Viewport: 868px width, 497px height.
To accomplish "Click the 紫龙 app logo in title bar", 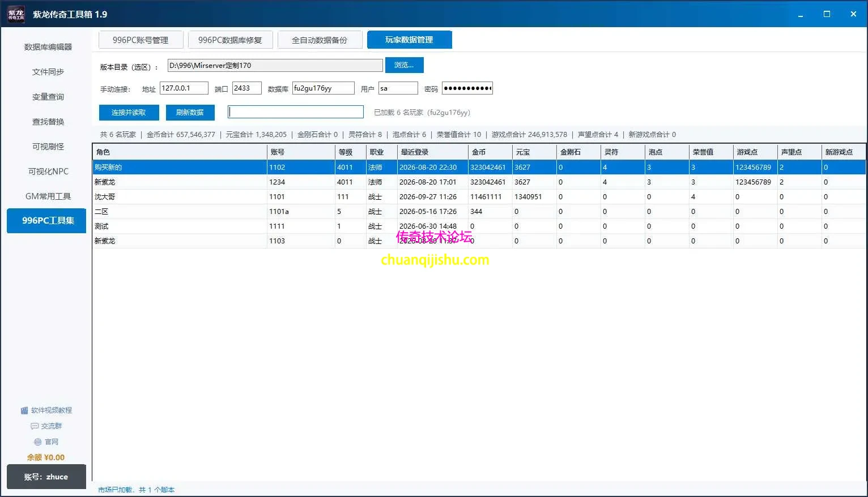I will point(16,14).
